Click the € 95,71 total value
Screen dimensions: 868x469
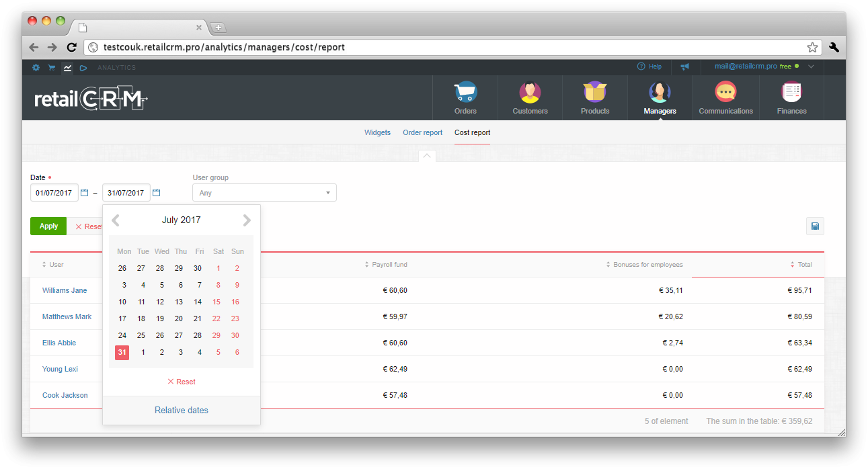(x=799, y=290)
